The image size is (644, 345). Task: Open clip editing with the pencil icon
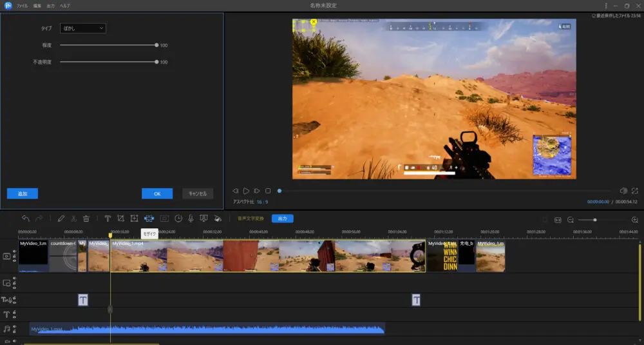61,219
